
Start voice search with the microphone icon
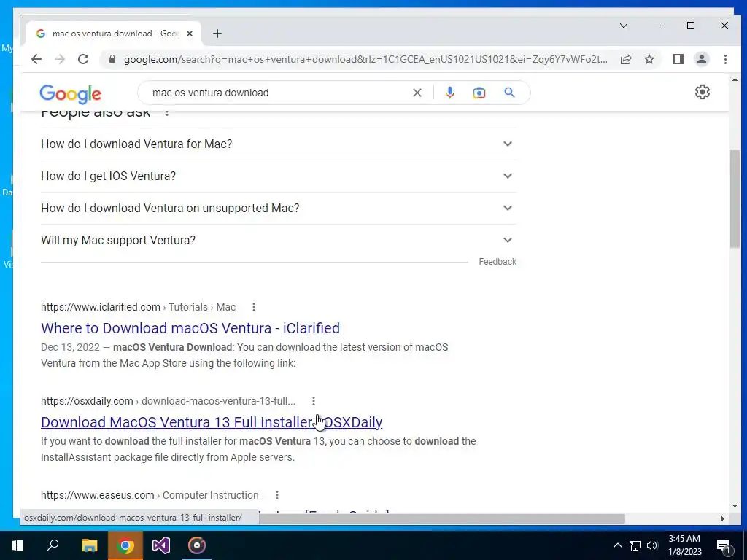tap(449, 93)
